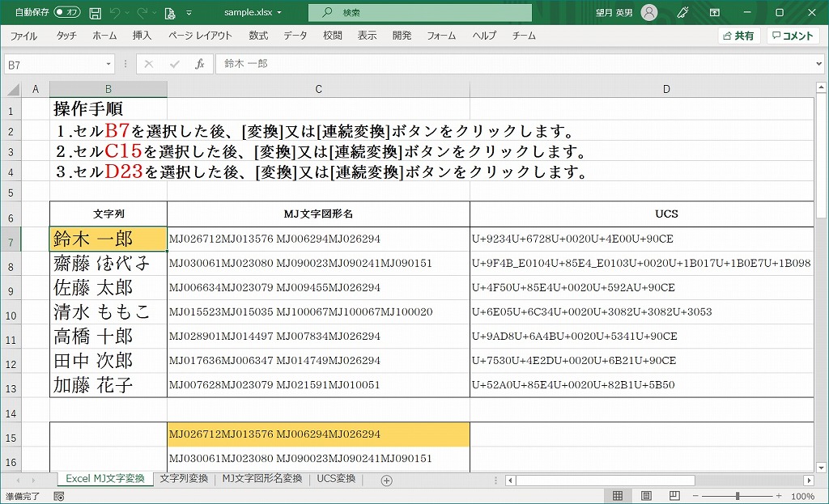
Task: Select highlighted cell C15 MJ026712MJ013576
Action: [318, 434]
